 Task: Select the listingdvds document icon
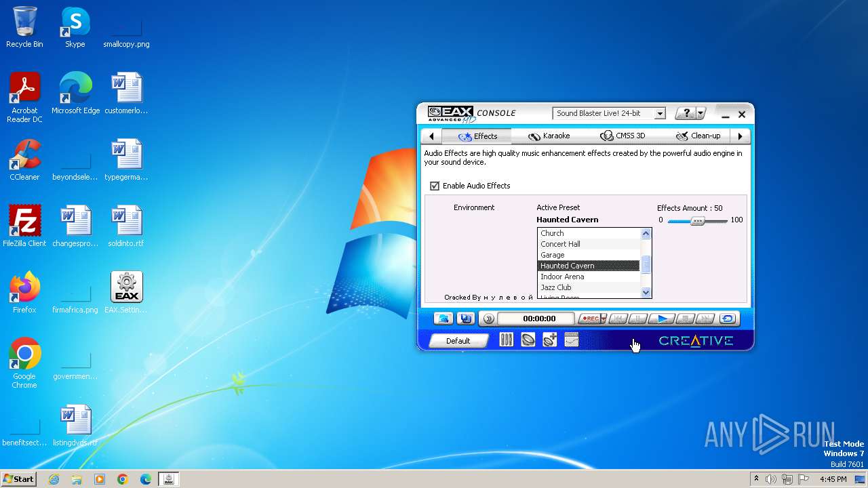pyautogui.click(x=75, y=426)
